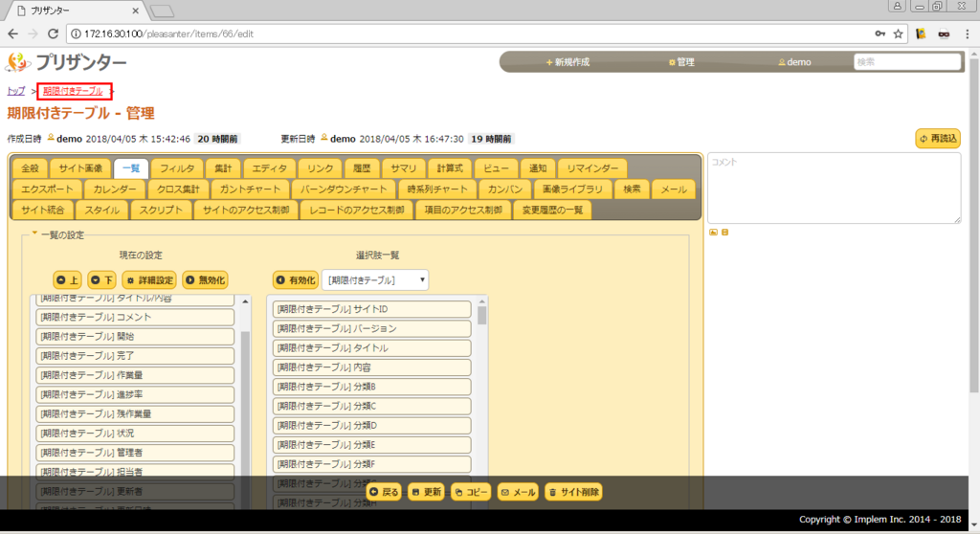Screen dimensions: 980x534
Task: Follow the 期限付きテーブル breadcrumb link
Action: [x=73, y=91]
